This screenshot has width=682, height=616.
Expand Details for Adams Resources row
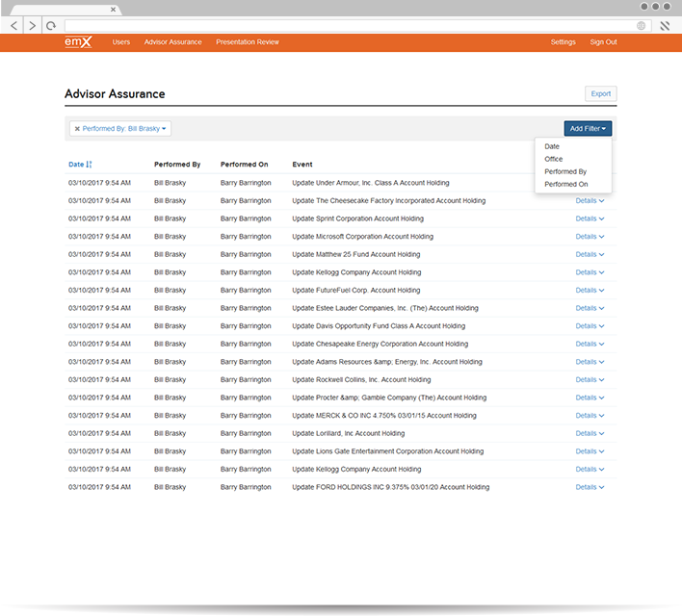(590, 362)
